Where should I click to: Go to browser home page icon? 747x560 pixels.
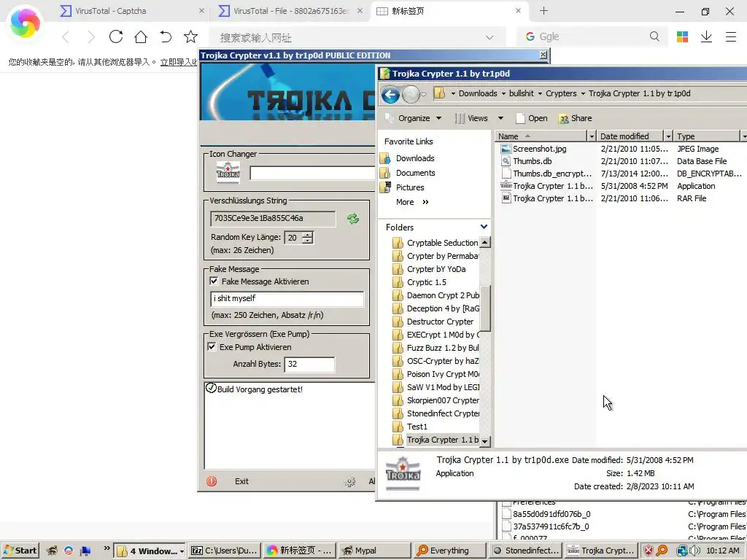point(141,36)
